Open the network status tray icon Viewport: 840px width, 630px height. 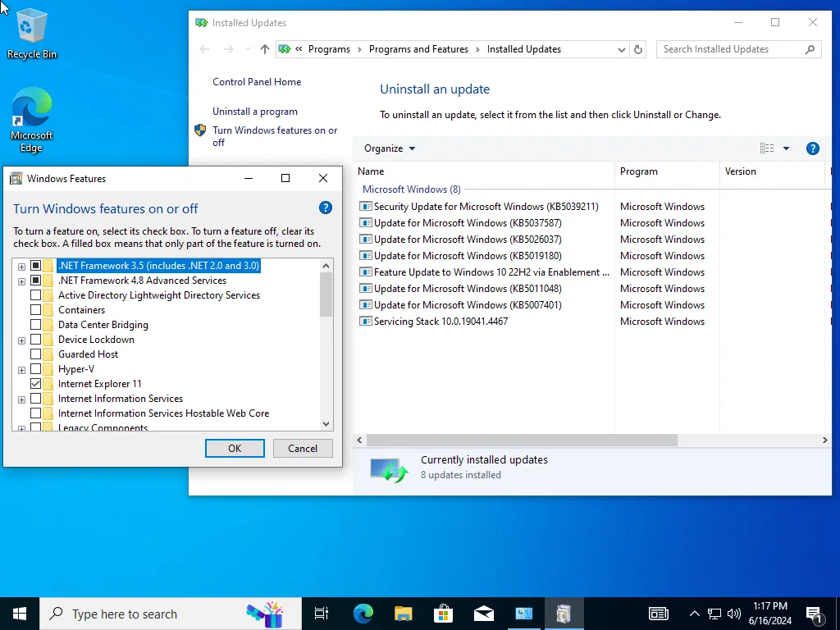714,614
